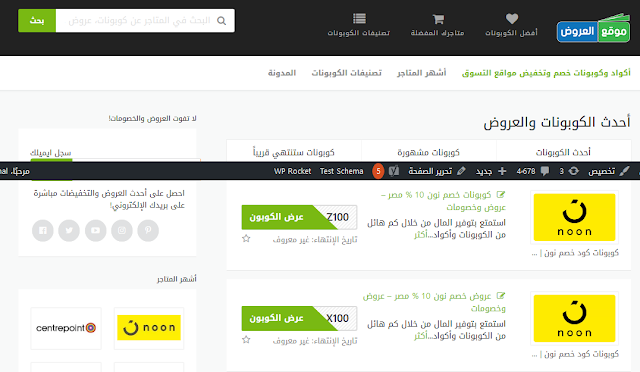Switch to كوبونات ستنتهي قريباً tab
Screen dimensions: 640x372
pyautogui.click(x=294, y=152)
